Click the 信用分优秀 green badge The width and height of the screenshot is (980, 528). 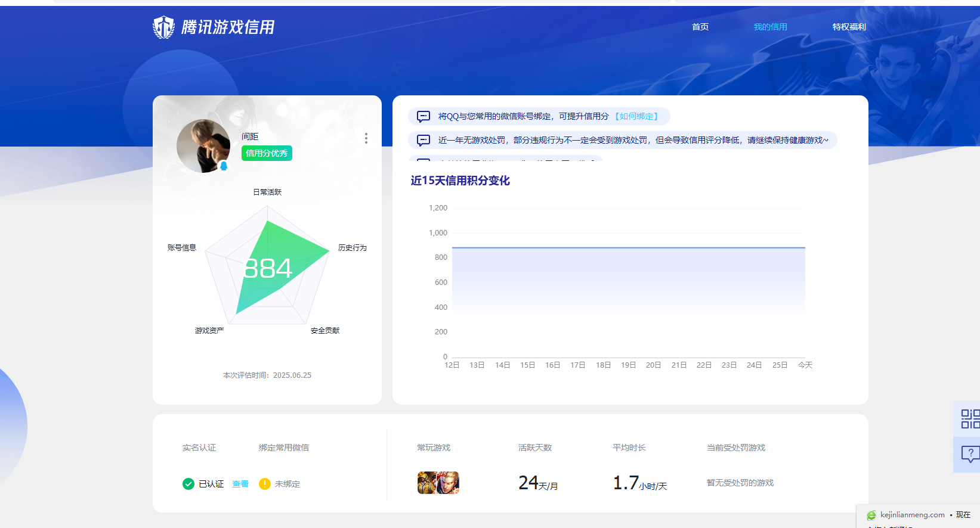[x=267, y=153]
